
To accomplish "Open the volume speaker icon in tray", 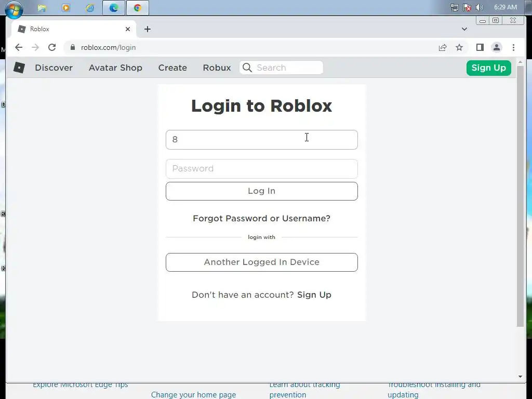I will tap(480, 7).
